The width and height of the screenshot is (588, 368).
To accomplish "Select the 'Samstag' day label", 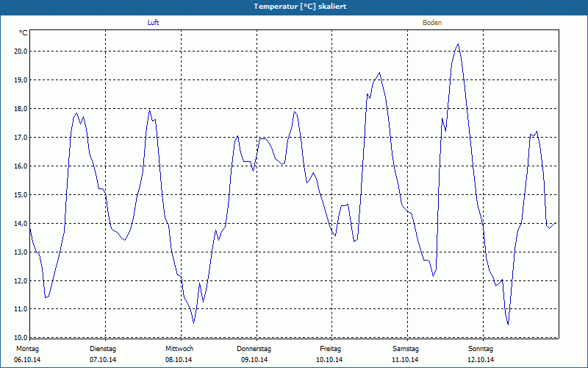I will click(406, 349).
